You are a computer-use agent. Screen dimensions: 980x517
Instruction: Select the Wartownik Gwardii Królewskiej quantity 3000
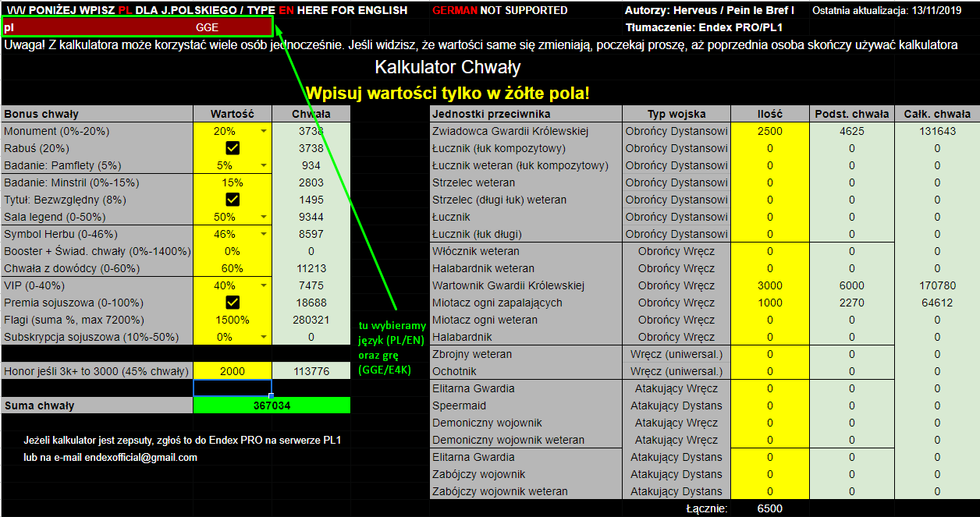770,285
